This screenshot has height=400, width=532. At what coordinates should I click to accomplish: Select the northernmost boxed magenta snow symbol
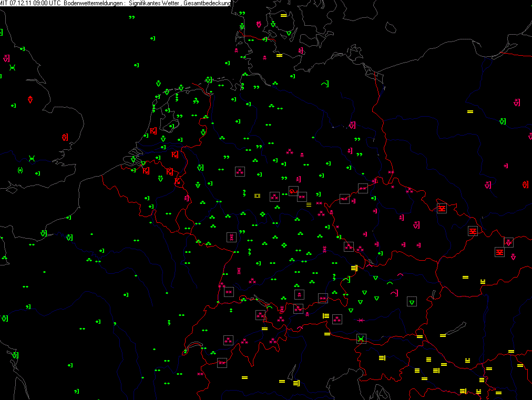[x=240, y=171]
